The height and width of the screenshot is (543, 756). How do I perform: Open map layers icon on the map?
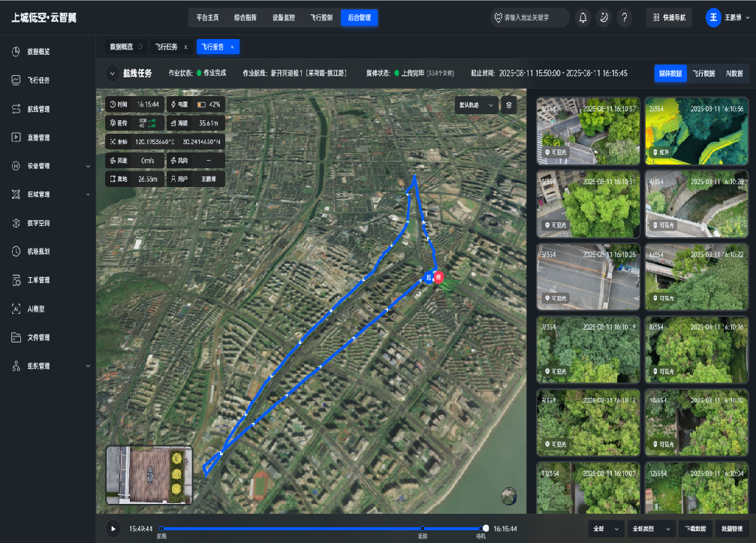[509, 104]
